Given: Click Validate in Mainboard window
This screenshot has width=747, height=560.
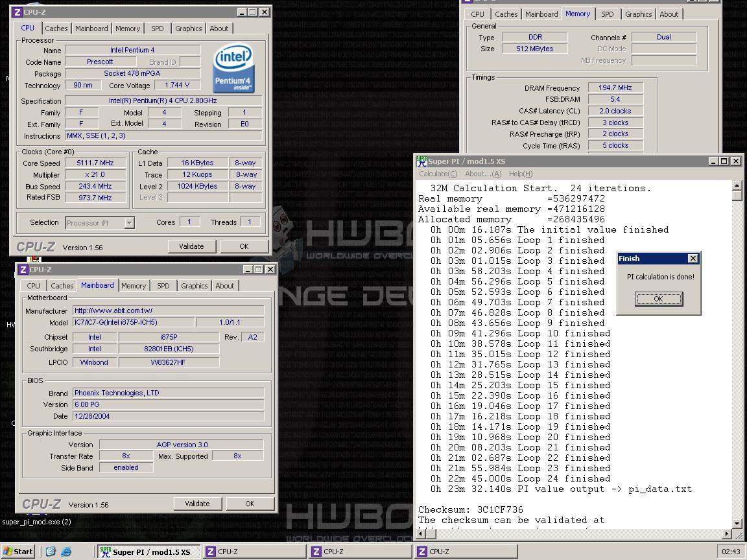Looking at the screenshot, I should click(197, 504).
